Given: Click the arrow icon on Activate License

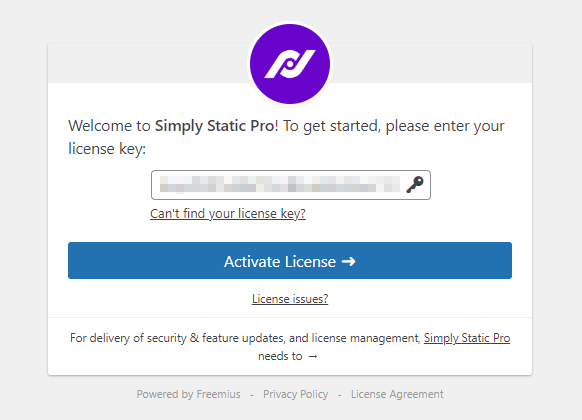Looking at the screenshot, I should tap(349, 262).
